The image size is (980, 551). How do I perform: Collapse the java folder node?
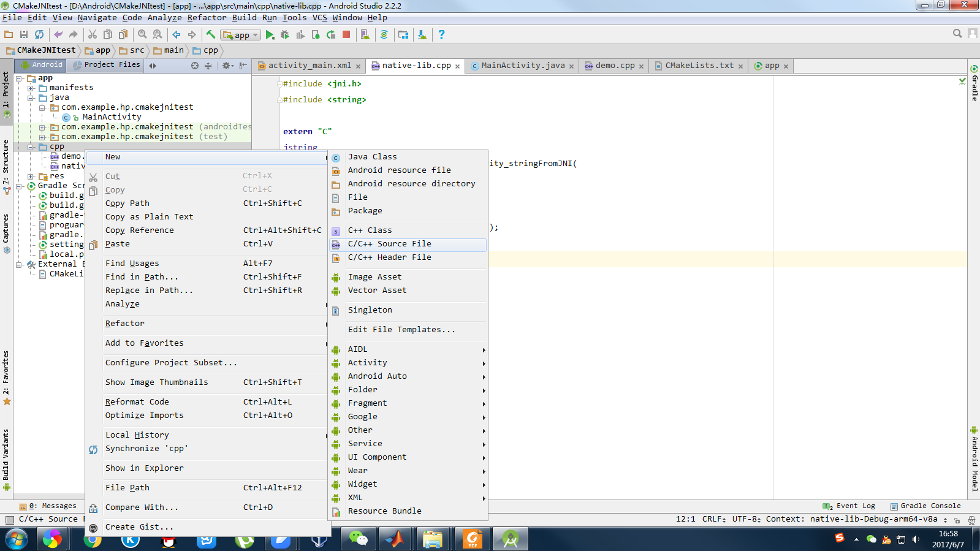31,98
